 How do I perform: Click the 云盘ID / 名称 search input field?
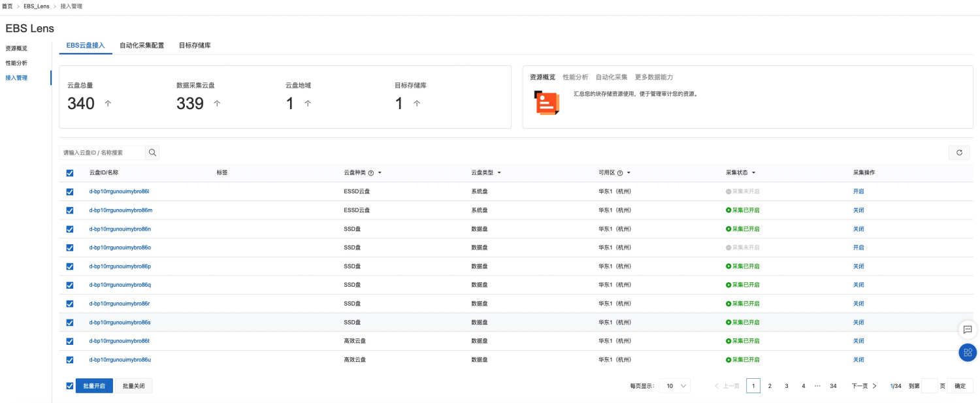(103, 152)
